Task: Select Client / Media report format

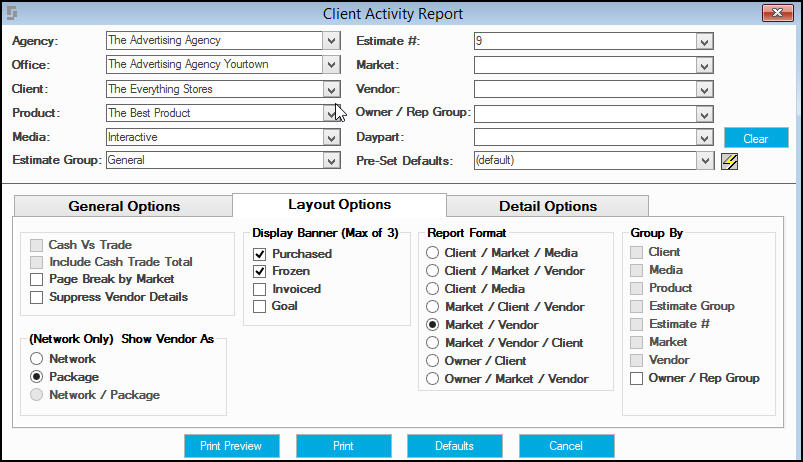Action: click(x=433, y=289)
